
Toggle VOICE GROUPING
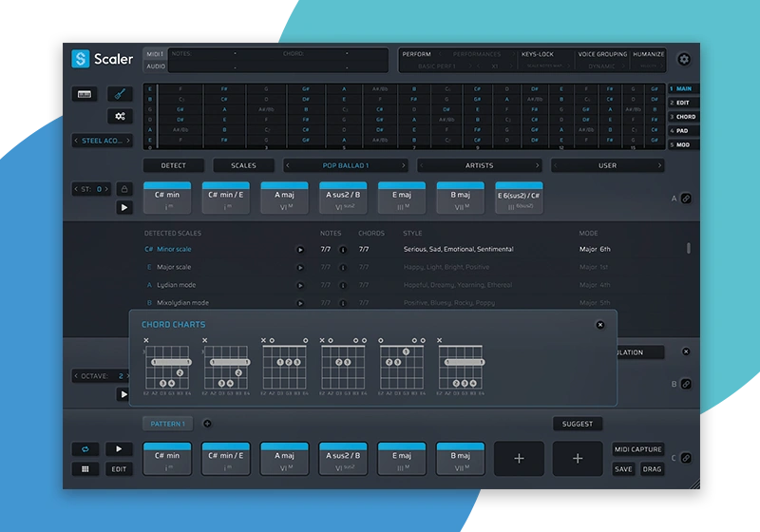coord(602,54)
